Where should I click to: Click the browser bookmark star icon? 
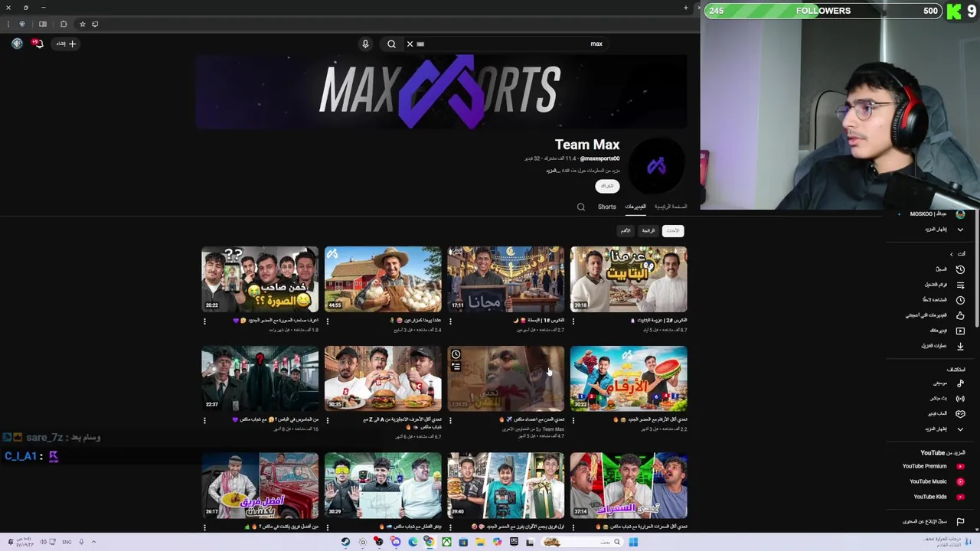click(x=82, y=24)
